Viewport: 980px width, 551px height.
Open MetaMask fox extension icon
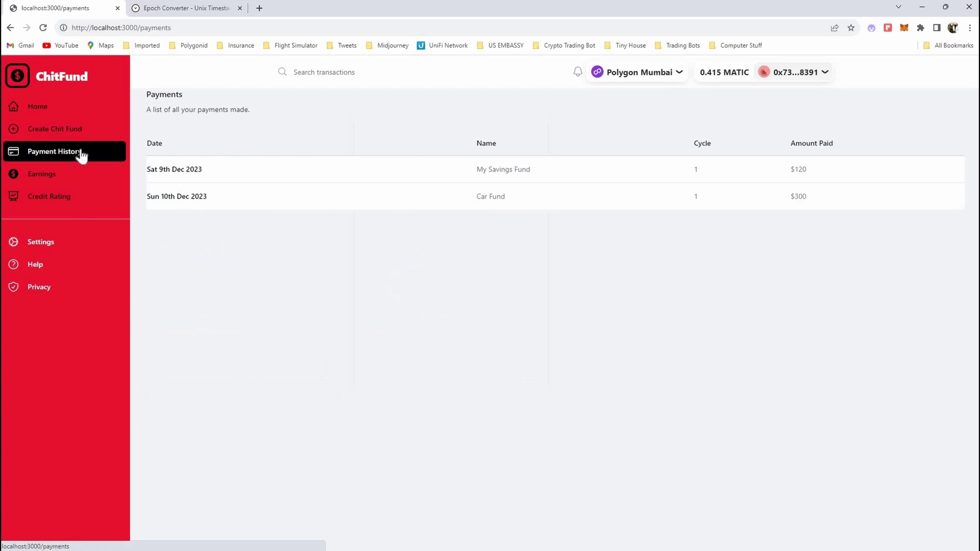904,28
